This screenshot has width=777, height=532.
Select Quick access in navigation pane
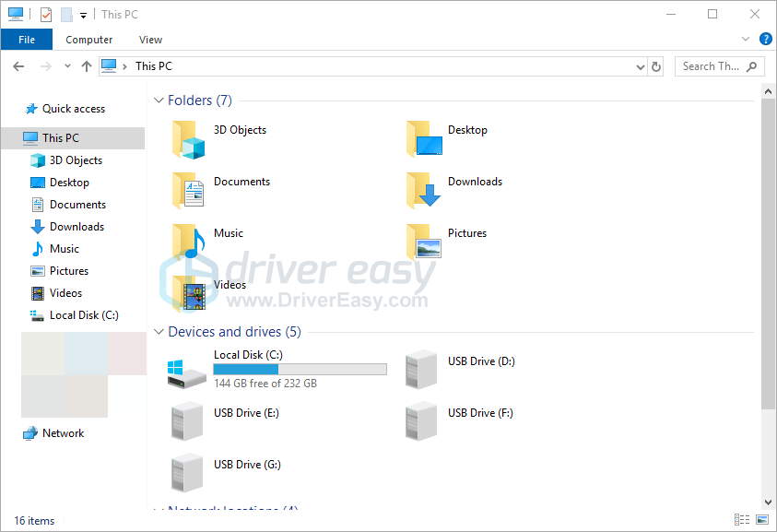tap(73, 109)
